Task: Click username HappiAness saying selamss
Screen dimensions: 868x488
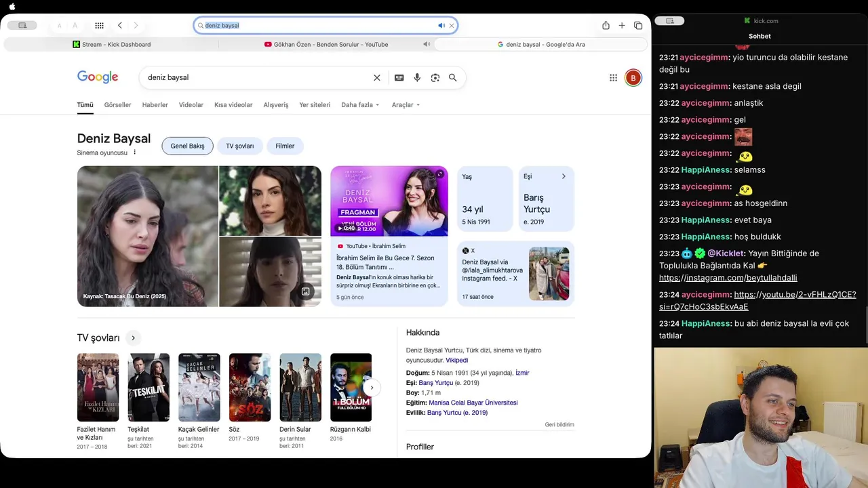Action: 705,169
